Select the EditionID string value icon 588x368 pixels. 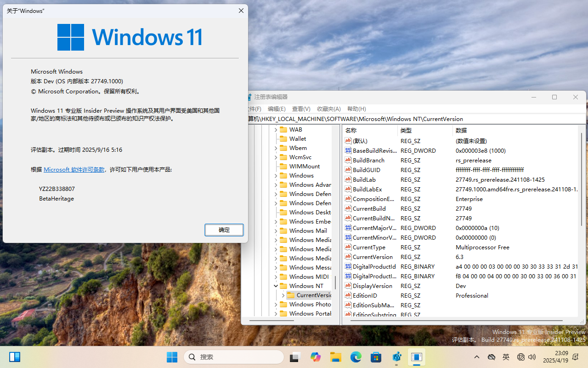348,295
